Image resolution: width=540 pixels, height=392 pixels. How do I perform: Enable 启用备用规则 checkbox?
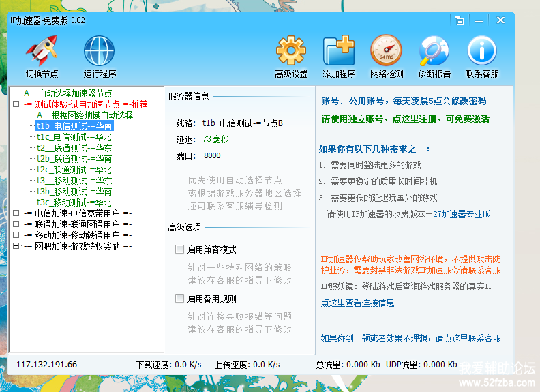click(x=179, y=299)
